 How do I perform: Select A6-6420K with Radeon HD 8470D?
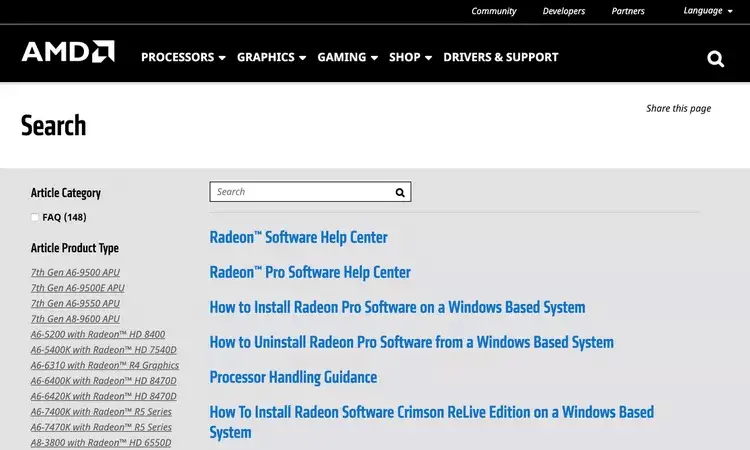[x=103, y=396]
